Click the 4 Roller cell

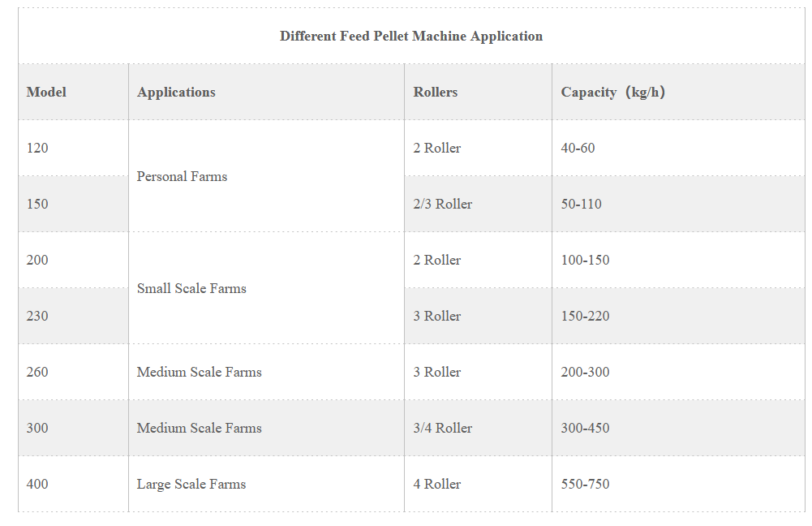pos(436,484)
